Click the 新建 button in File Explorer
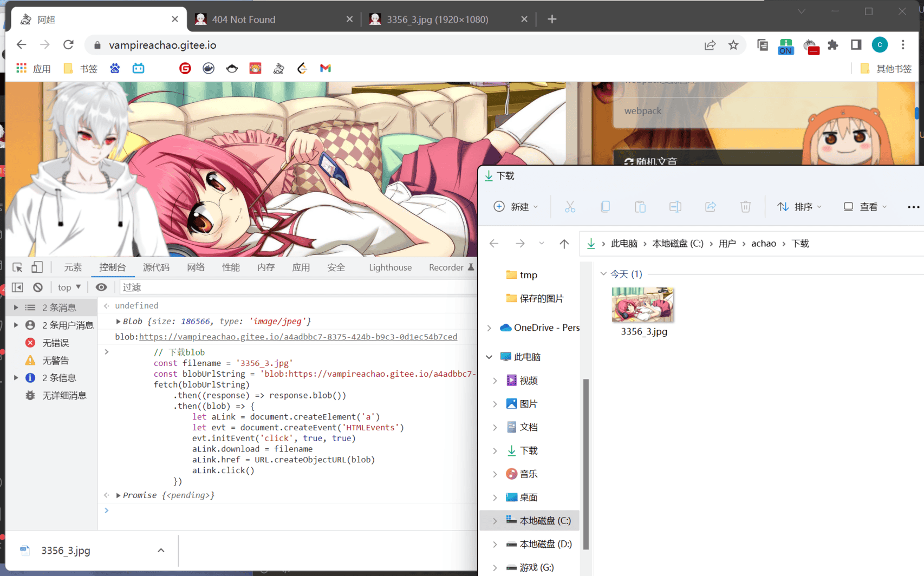Image resolution: width=924 pixels, height=576 pixels. (x=516, y=207)
